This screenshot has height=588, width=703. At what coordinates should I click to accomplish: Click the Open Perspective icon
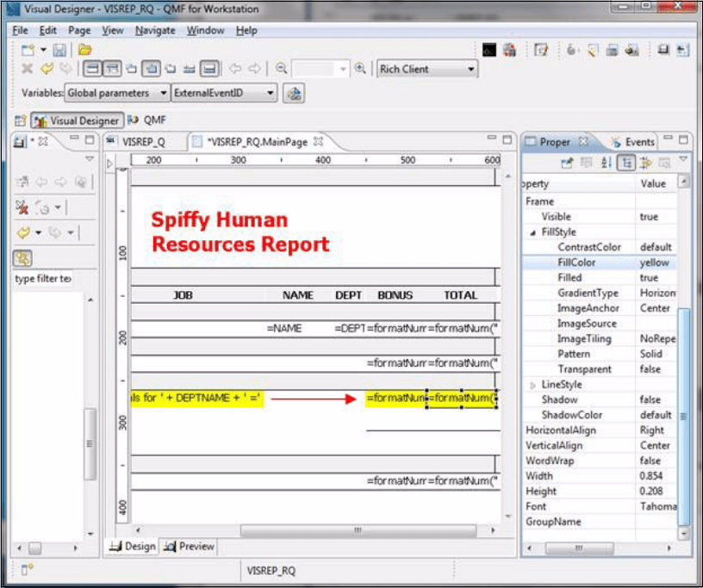pyautogui.click(x=20, y=121)
